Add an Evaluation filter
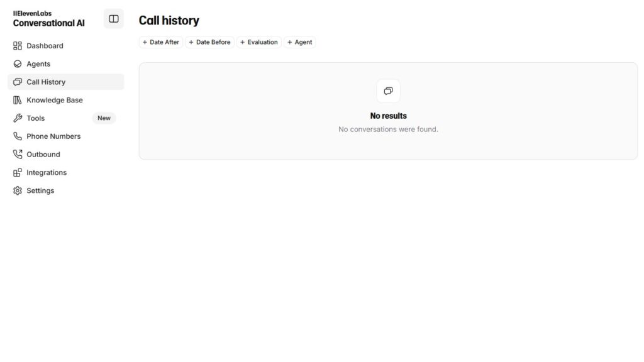This screenshot has width=644, height=362. coord(258,42)
